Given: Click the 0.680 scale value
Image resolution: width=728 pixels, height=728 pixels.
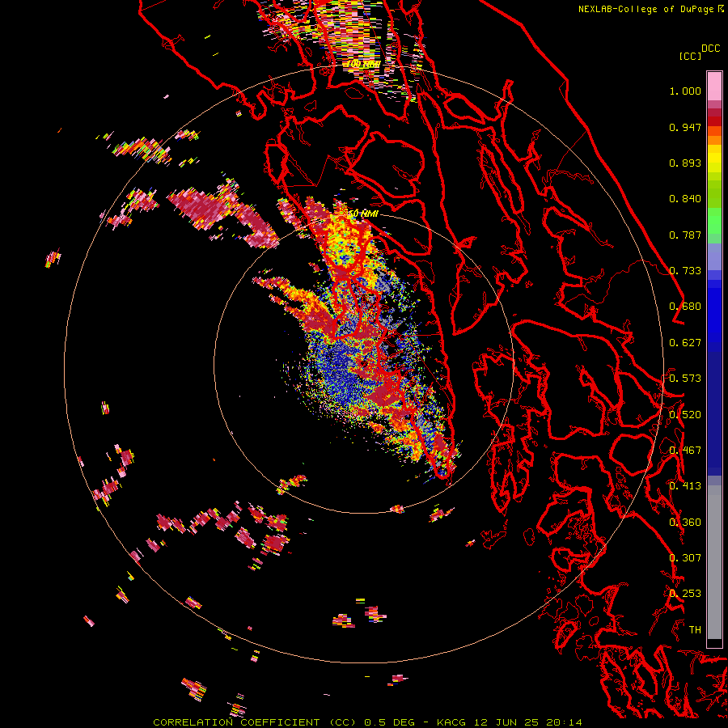Looking at the screenshot, I should click(685, 307).
